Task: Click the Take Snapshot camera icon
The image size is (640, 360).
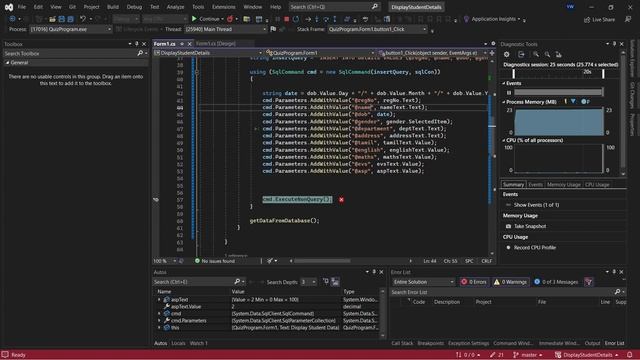Action: coord(508,226)
